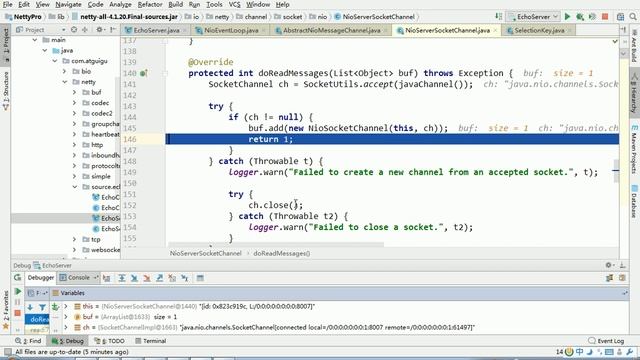
Task: Click Step Into in debugger toolbar
Action: click(x=134, y=278)
